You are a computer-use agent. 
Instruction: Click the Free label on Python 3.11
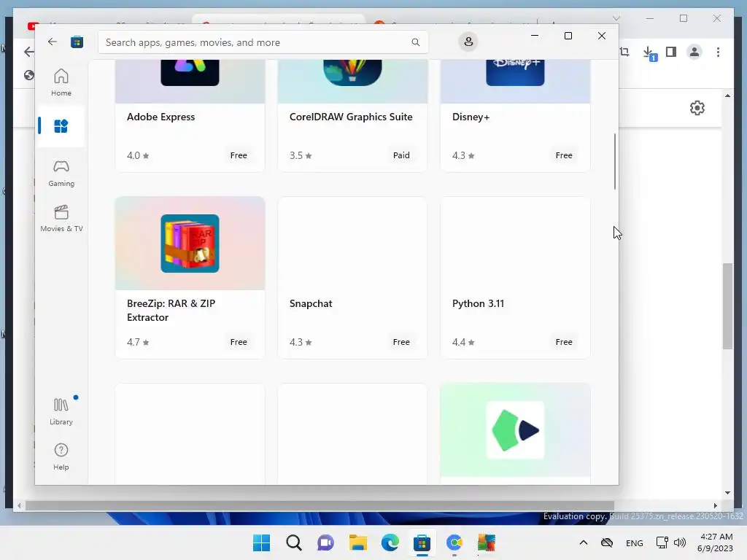point(564,342)
